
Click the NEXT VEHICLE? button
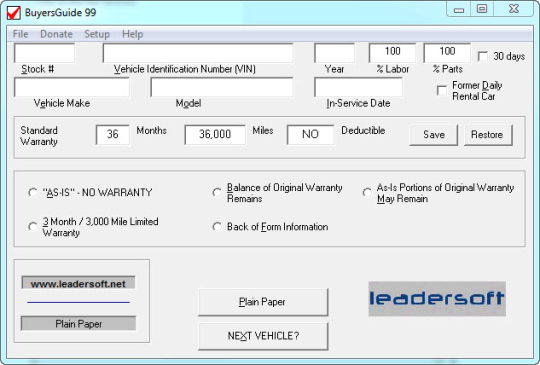(263, 336)
